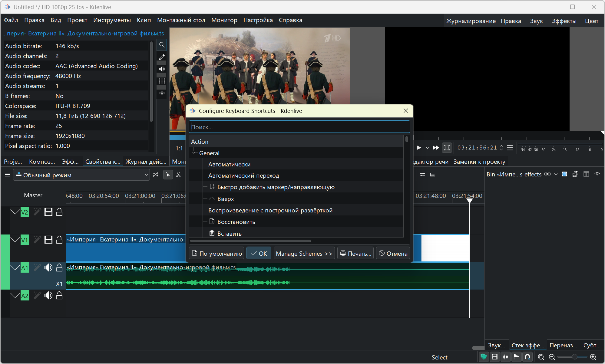Open the Обычный режим edit mode dropdown
Image resolution: width=605 pixels, height=364 pixels.
coord(81,175)
